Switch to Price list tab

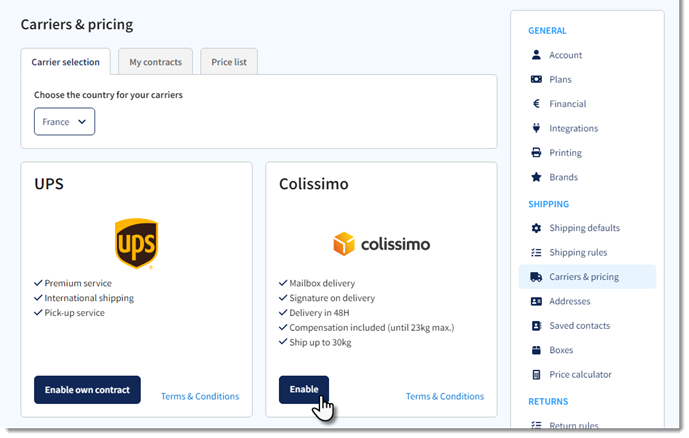[x=229, y=62]
